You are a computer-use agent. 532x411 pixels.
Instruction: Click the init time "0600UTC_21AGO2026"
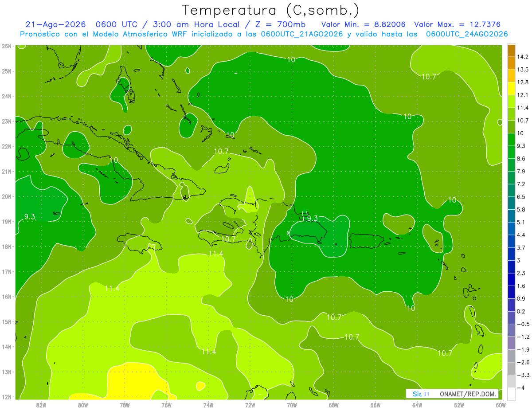click(x=302, y=34)
